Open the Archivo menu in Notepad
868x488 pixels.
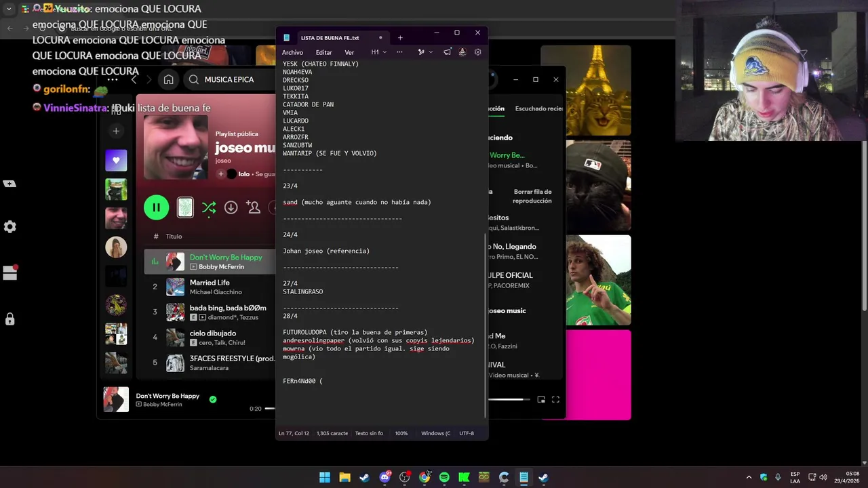[292, 52]
